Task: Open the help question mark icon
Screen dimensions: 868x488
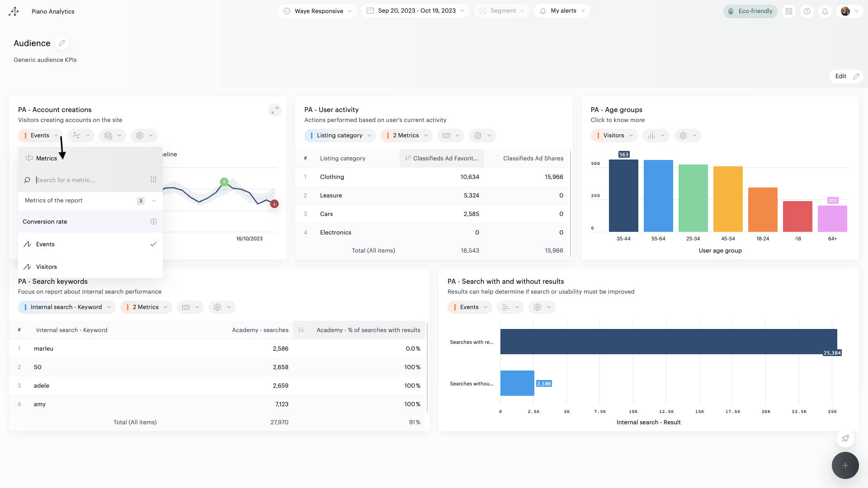Action: [x=807, y=11]
